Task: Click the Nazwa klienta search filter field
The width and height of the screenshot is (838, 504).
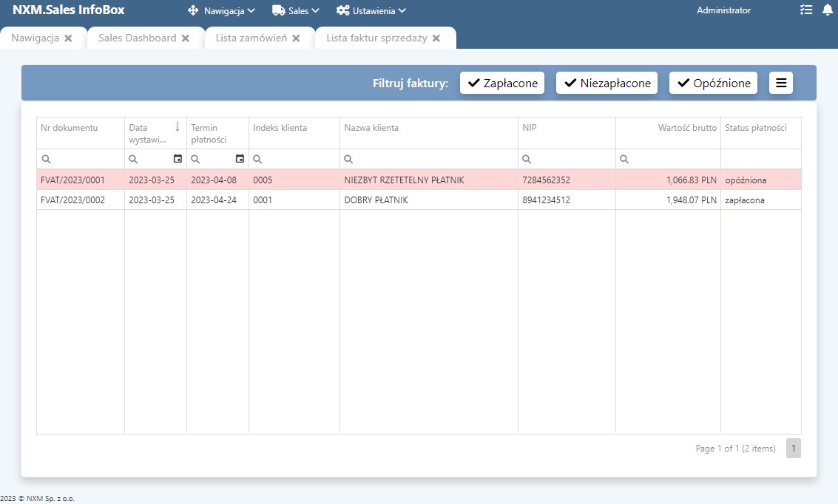Action: click(x=433, y=159)
